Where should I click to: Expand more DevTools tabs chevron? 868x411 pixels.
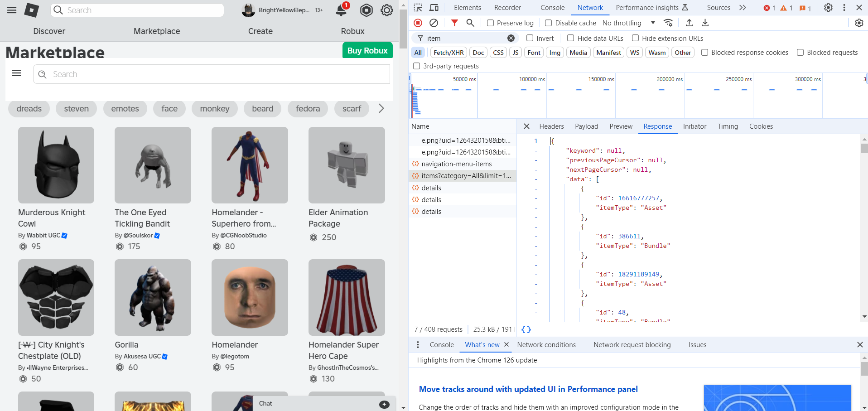(x=742, y=8)
